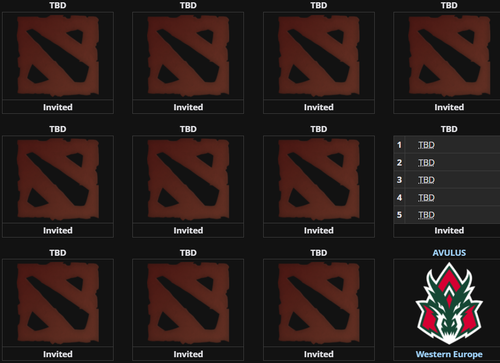Click Invited label beneath the roster list

(449, 230)
